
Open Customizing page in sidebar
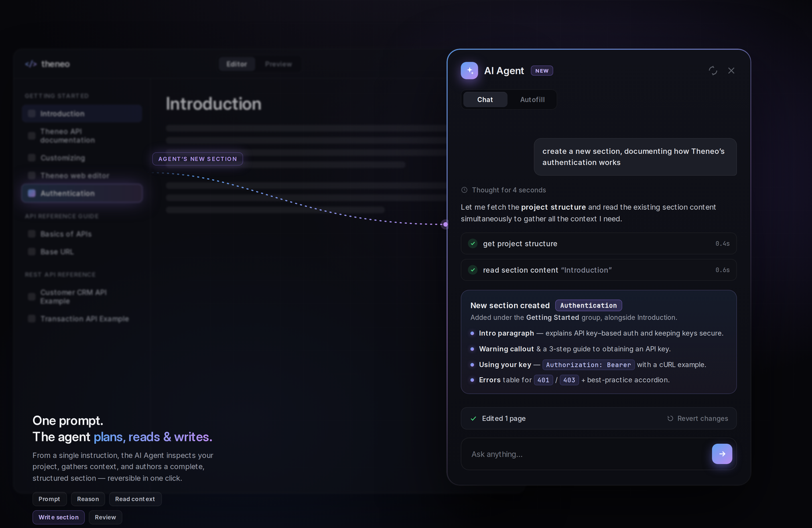click(82, 158)
